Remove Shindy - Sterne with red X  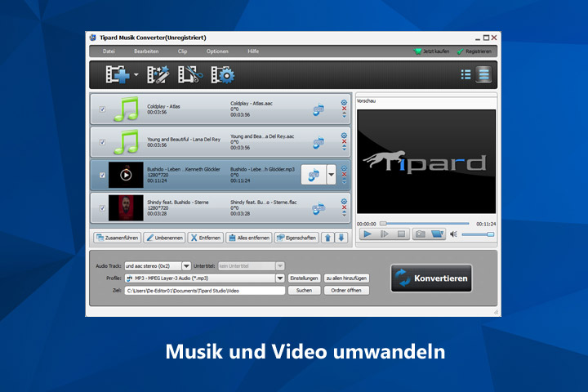click(344, 207)
